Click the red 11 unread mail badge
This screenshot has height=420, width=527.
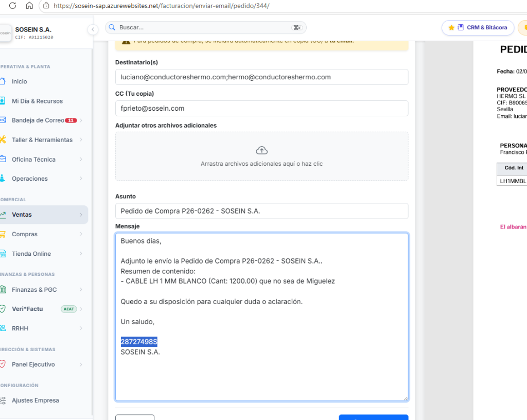[71, 120]
